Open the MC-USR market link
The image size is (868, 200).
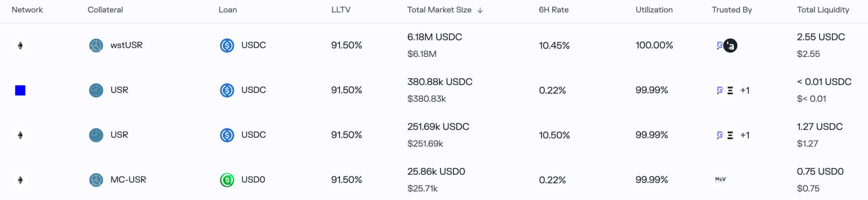[128, 180]
